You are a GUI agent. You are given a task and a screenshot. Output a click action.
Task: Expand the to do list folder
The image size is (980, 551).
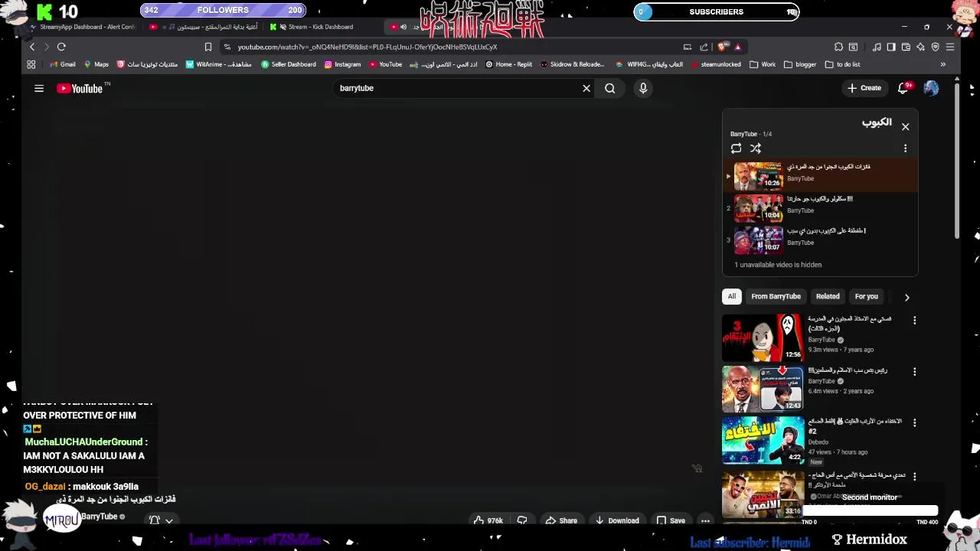point(842,64)
